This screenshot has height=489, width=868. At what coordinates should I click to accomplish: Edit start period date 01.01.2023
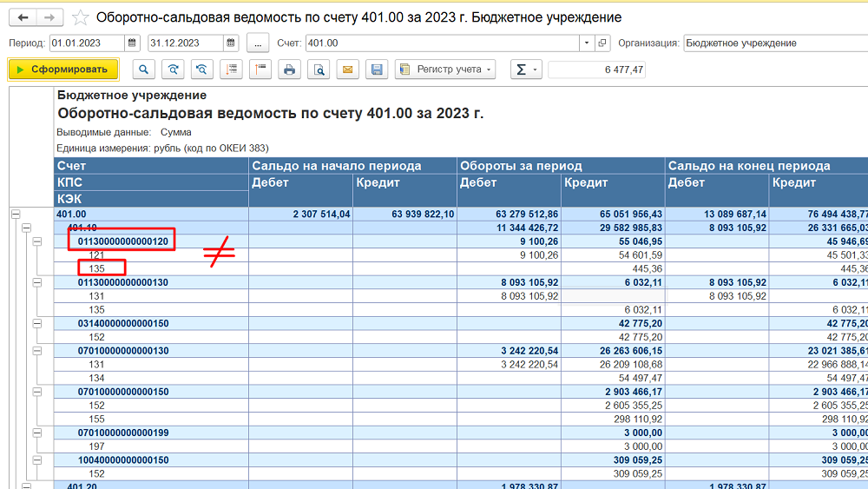[87, 43]
